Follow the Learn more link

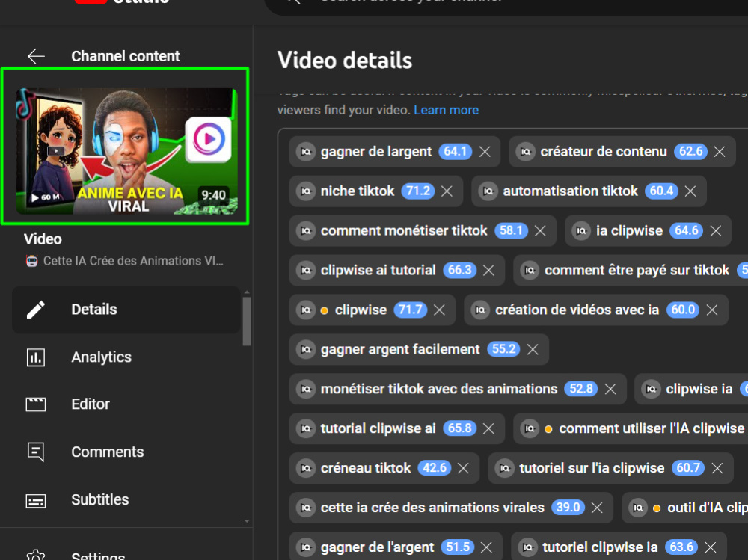(x=446, y=110)
